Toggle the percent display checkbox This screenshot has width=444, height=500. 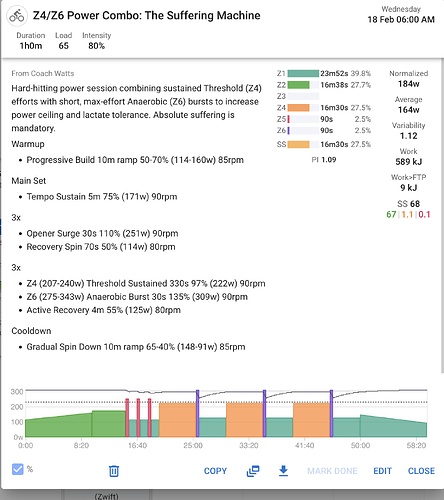[18, 469]
